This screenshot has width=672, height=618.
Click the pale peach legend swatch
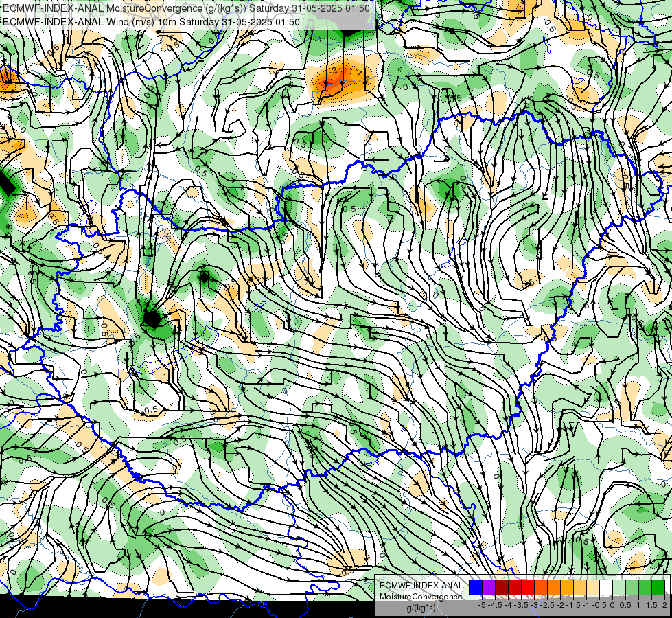tap(593, 587)
